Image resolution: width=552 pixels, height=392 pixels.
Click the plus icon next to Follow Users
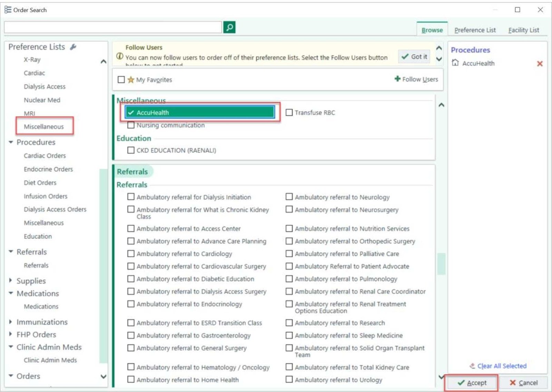coord(398,79)
